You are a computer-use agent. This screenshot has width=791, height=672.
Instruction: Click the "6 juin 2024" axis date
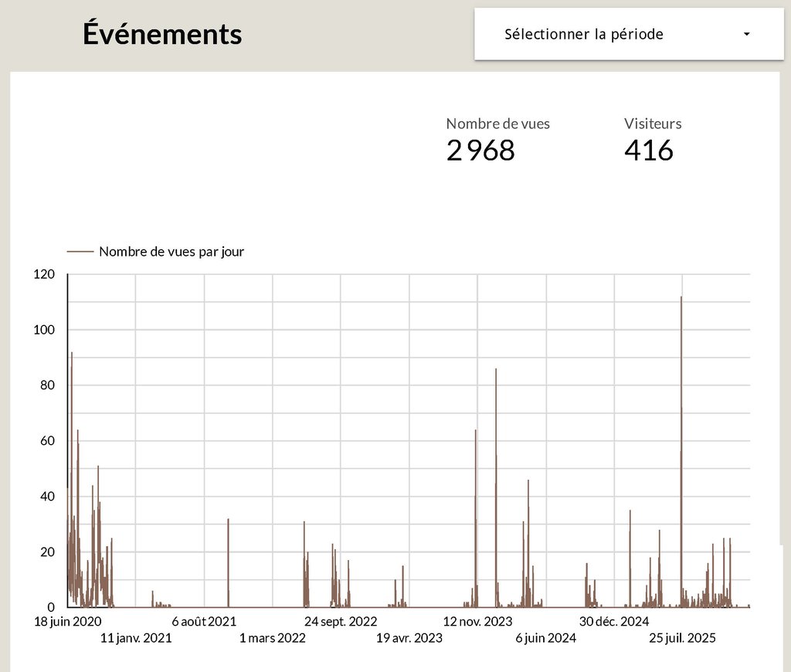click(x=545, y=638)
